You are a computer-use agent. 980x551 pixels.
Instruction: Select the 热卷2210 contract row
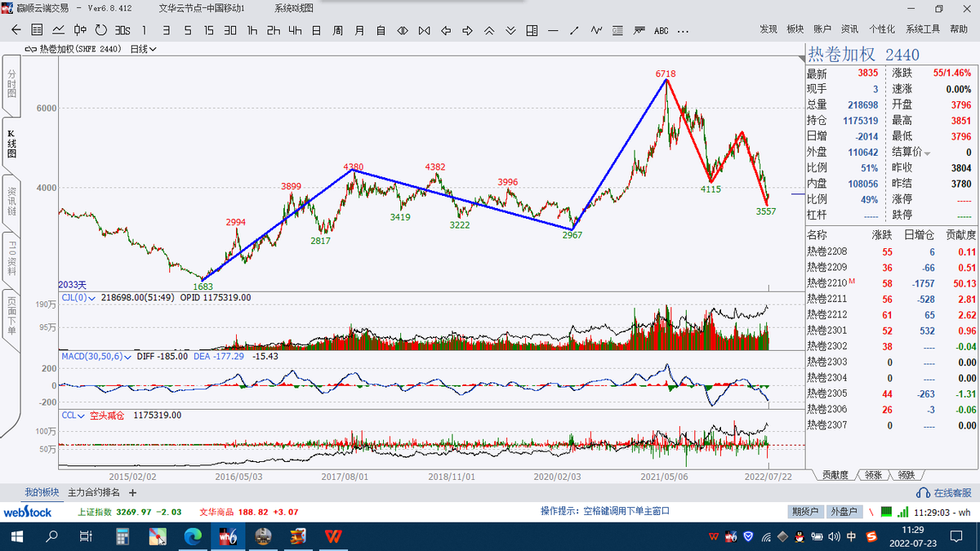[892, 282]
